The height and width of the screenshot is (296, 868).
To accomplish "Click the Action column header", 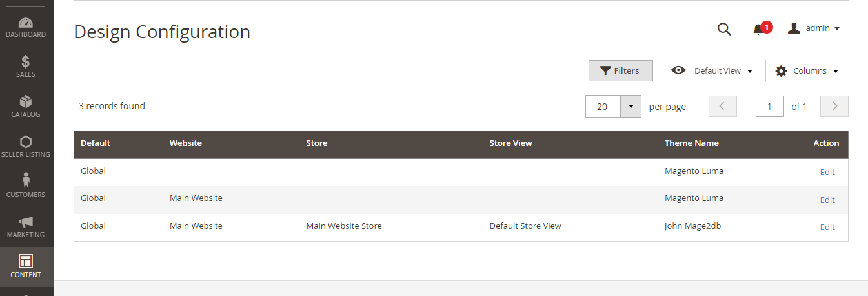I will pyautogui.click(x=827, y=145).
